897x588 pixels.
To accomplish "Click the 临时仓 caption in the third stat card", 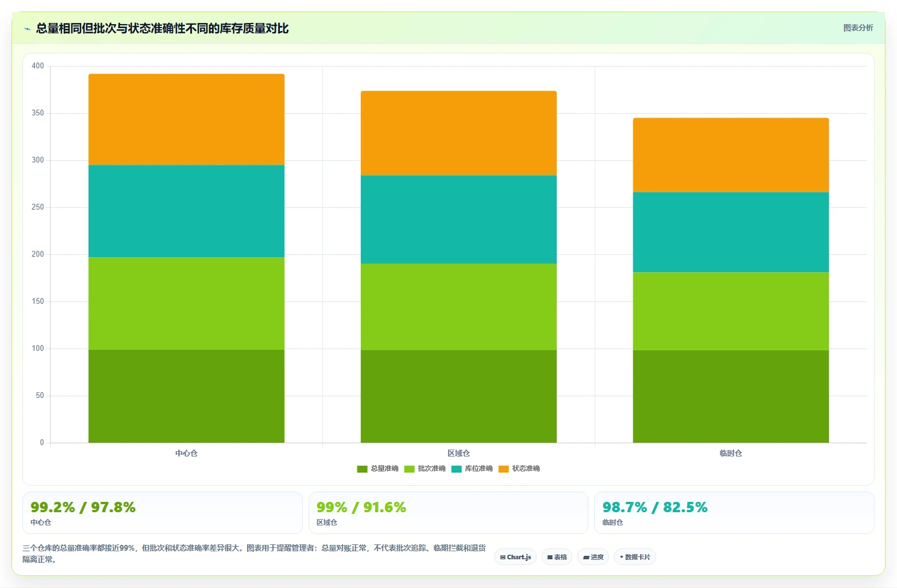I will tap(613, 523).
